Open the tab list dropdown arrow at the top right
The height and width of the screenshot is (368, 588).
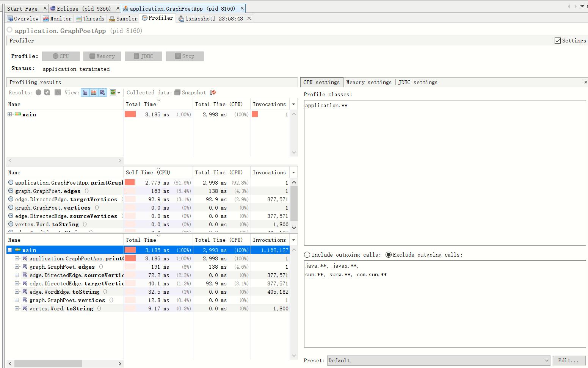click(x=582, y=6)
